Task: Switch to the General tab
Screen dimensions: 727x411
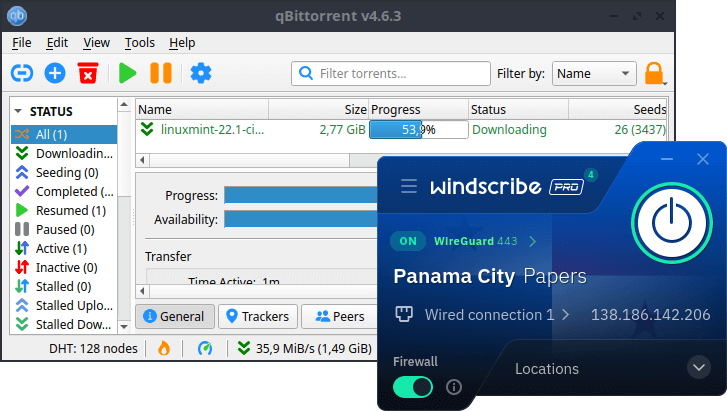Action: tap(175, 316)
